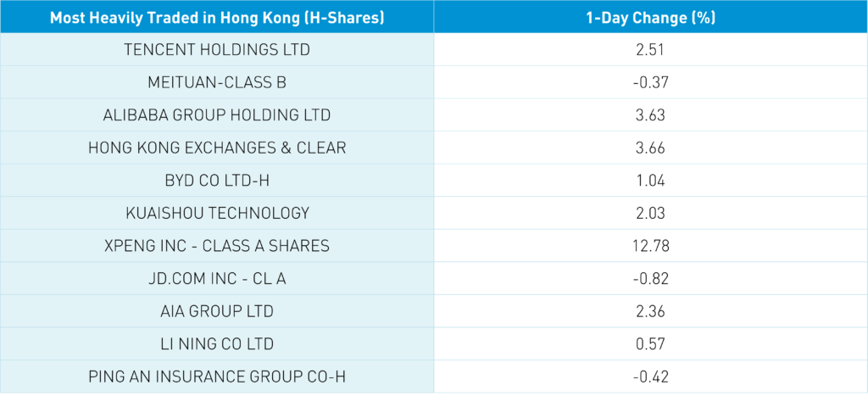Select the -0.82 value for JD.com
This screenshot has height=396, width=868.
coord(650,278)
